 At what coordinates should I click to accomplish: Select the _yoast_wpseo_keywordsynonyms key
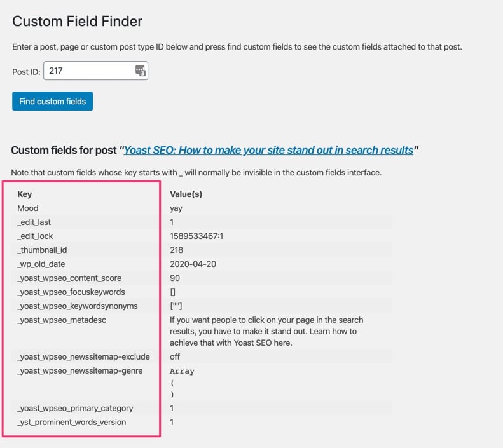pos(78,306)
